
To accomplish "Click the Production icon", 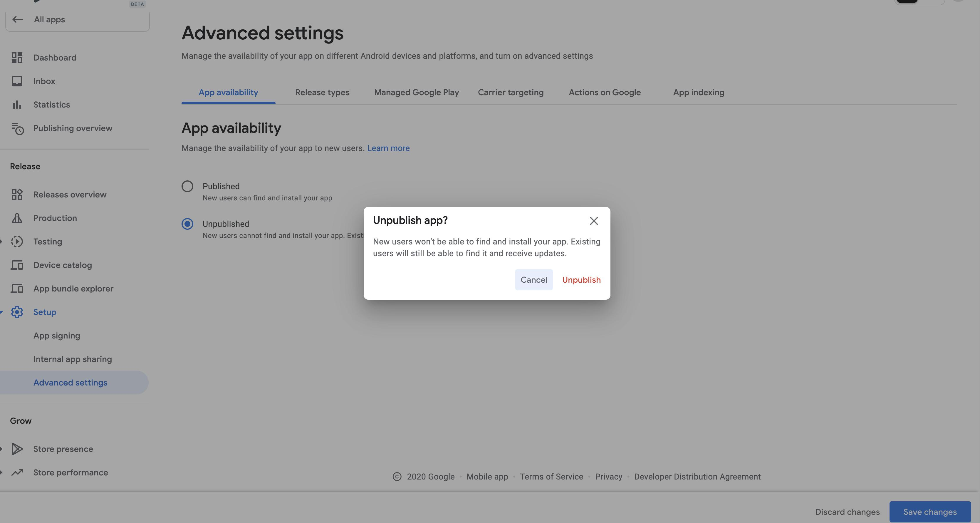I will click(x=17, y=218).
